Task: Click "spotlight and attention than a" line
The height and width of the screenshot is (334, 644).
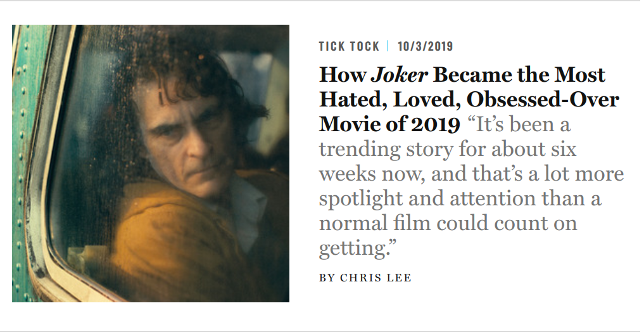Action: (460, 199)
